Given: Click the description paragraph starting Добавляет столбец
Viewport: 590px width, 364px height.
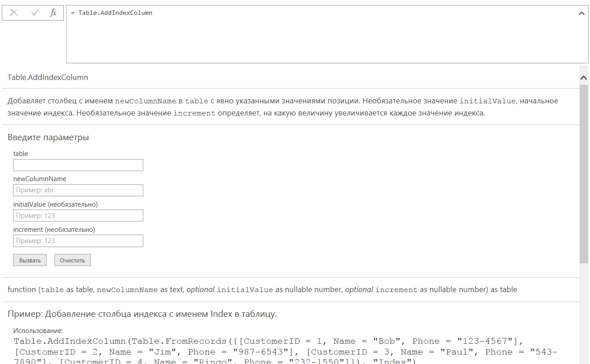Looking at the screenshot, I should pyautogui.click(x=283, y=107).
